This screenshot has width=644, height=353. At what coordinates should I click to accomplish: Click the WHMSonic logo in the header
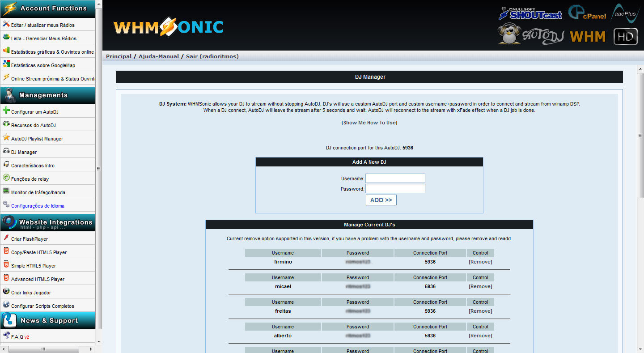point(169,27)
